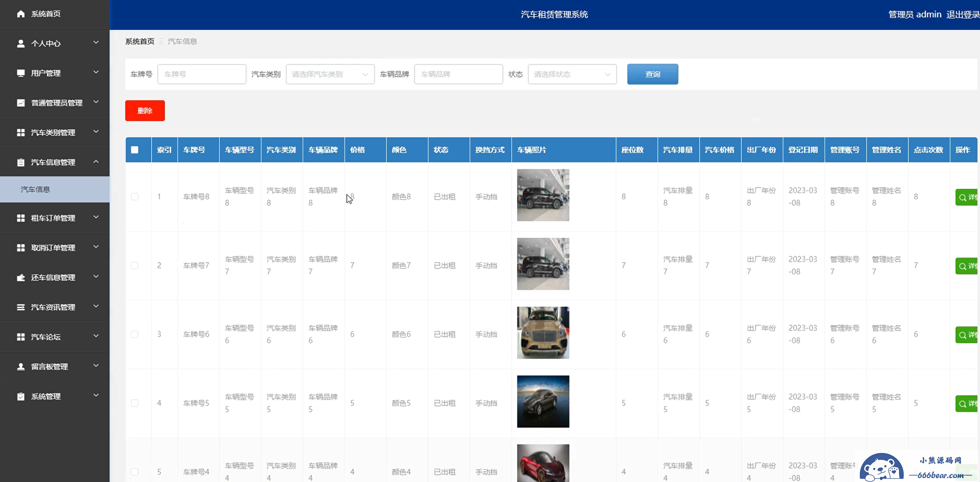Click 管理员 admin in the header
Viewport: 980px width, 482px height.
[915, 14]
